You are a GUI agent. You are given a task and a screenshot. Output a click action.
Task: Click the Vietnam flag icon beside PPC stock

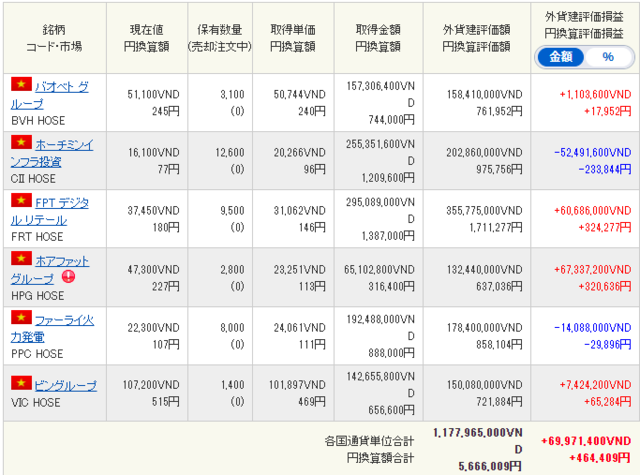[21, 317]
